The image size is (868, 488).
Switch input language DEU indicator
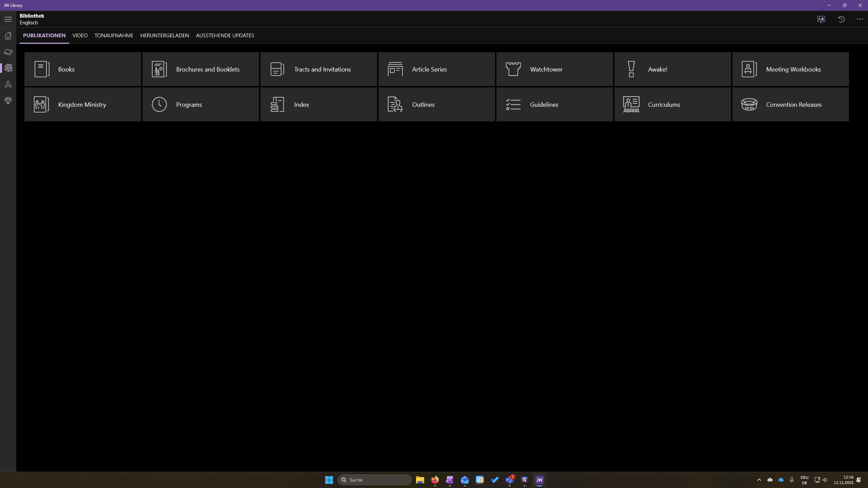[x=805, y=480]
